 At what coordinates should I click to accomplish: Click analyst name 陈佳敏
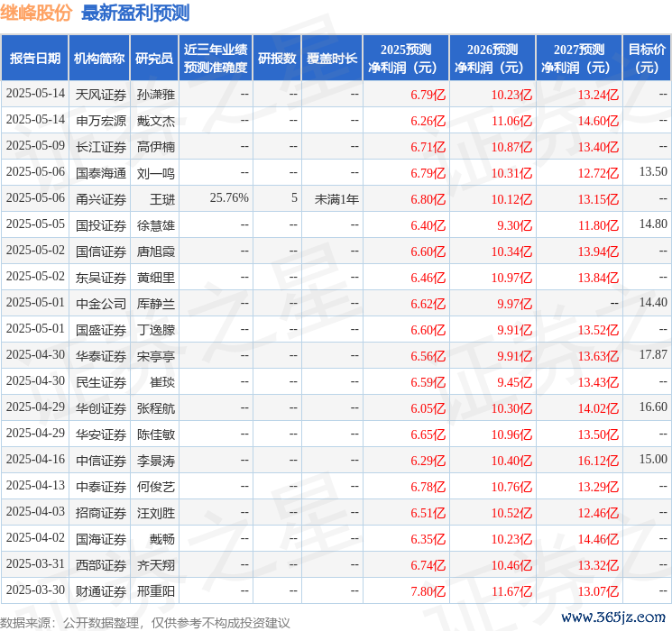click(x=155, y=434)
